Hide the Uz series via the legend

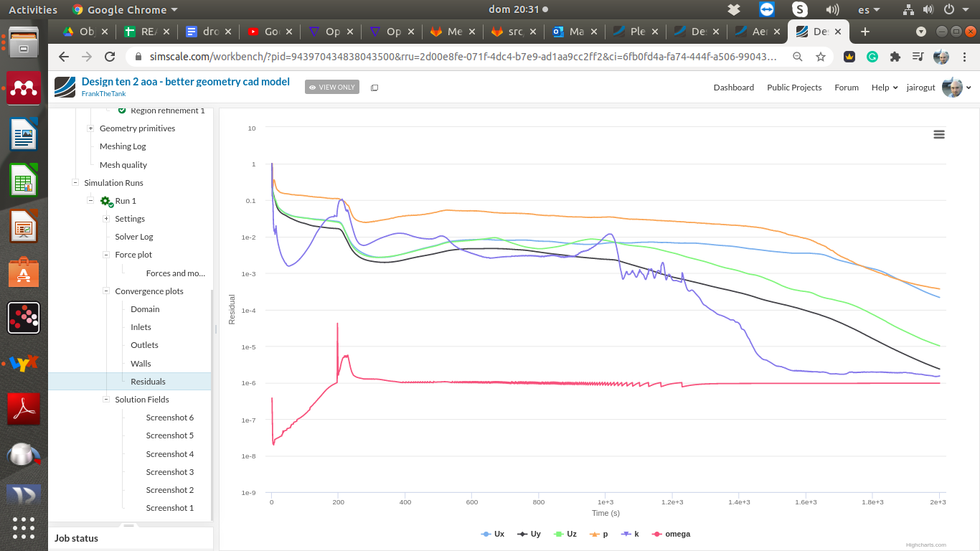point(565,534)
